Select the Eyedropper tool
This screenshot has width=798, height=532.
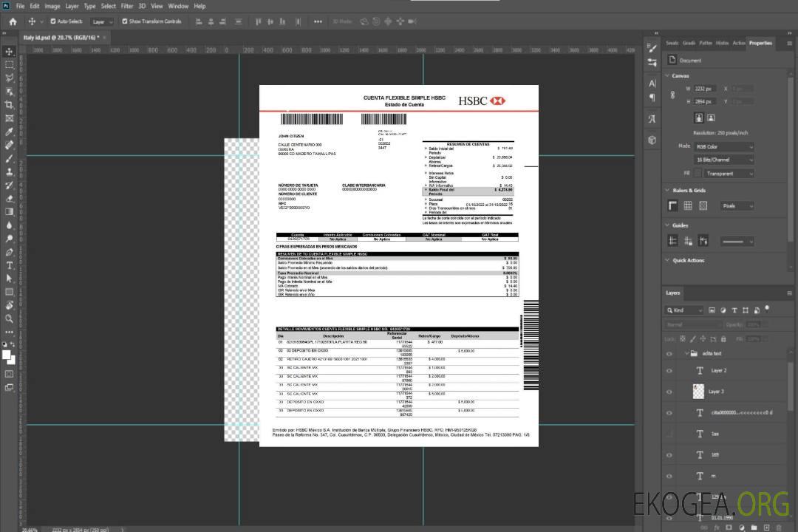pos(9,132)
